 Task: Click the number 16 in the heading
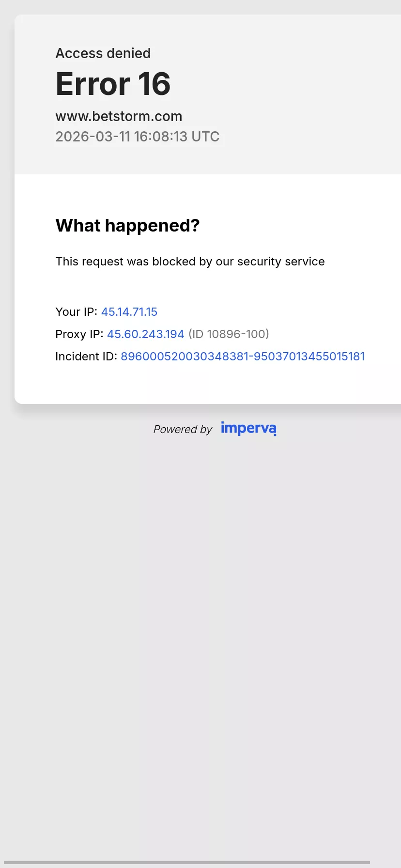[154, 84]
